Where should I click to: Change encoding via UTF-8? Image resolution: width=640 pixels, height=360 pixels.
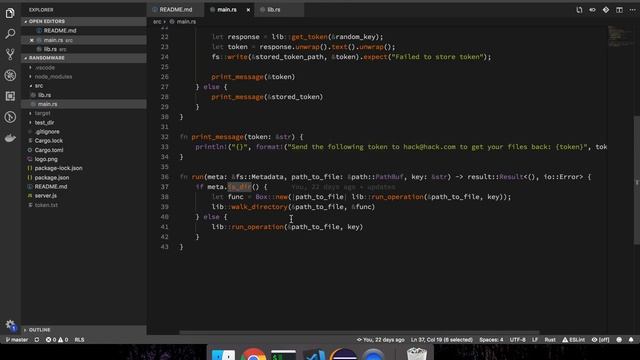pyautogui.click(x=518, y=340)
